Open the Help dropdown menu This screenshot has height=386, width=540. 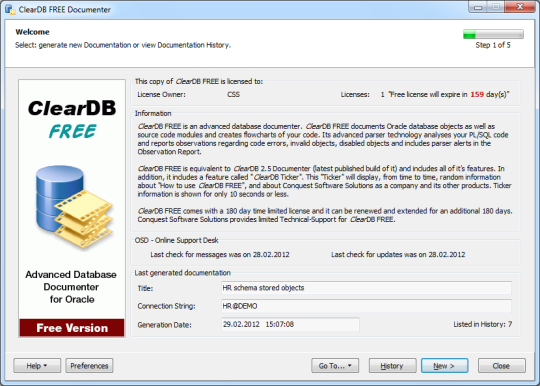point(37,366)
